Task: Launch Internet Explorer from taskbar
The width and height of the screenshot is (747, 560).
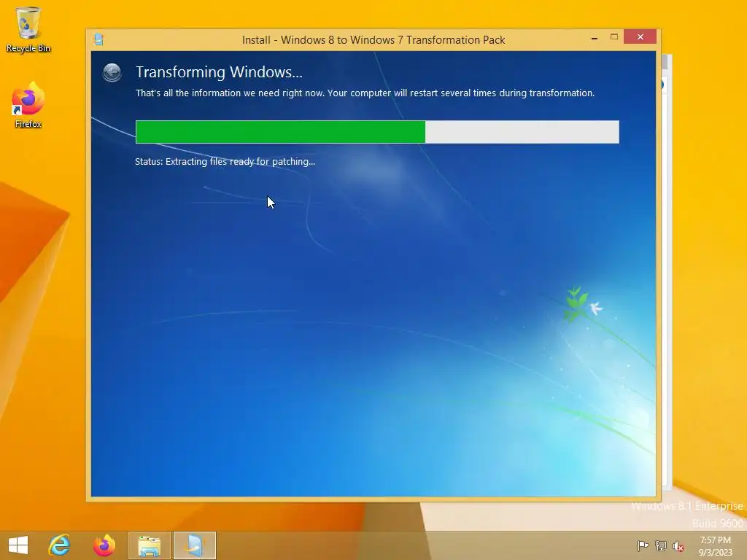Action: [x=60, y=545]
